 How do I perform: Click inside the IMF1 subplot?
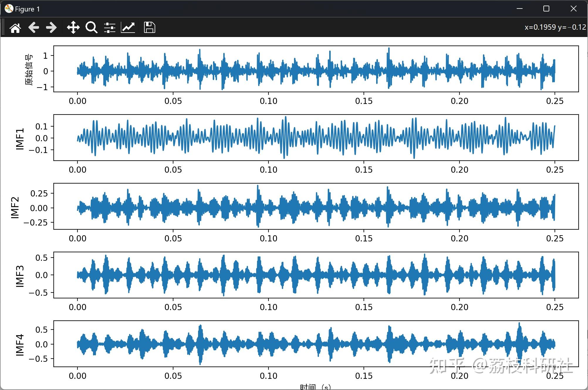tap(316, 137)
